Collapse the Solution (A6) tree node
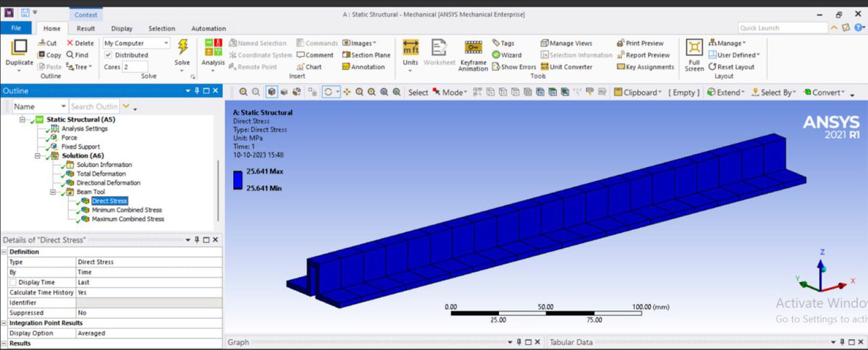Image resolution: width=868 pixels, height=350 pixels. (38, 155)
